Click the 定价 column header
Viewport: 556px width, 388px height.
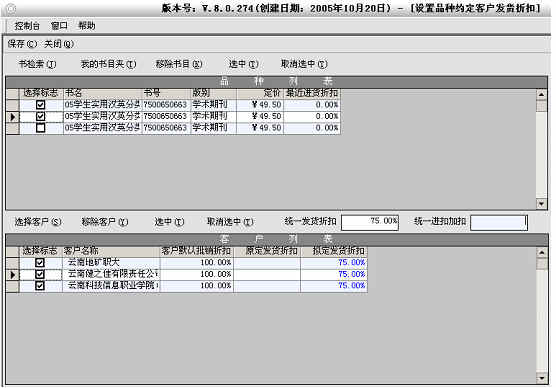(x=260, y=93)
